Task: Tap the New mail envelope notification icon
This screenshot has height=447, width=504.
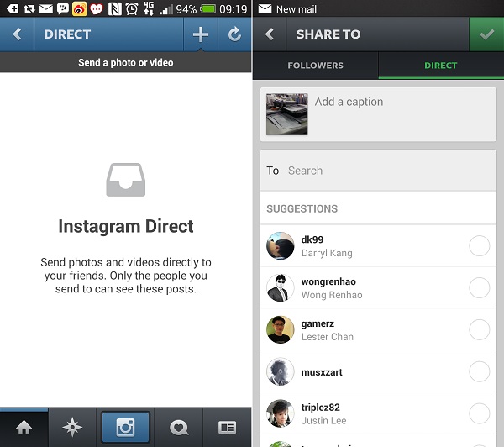Action: click(265, 8)
